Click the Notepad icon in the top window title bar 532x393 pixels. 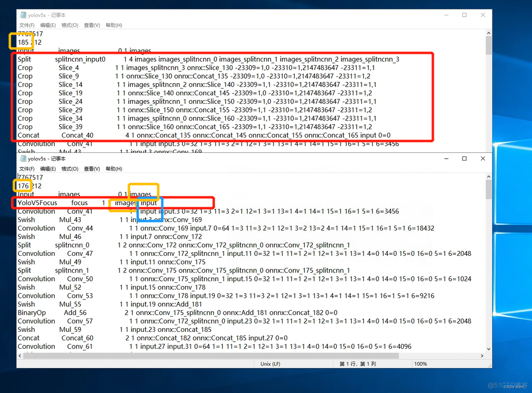click(23, 15)
